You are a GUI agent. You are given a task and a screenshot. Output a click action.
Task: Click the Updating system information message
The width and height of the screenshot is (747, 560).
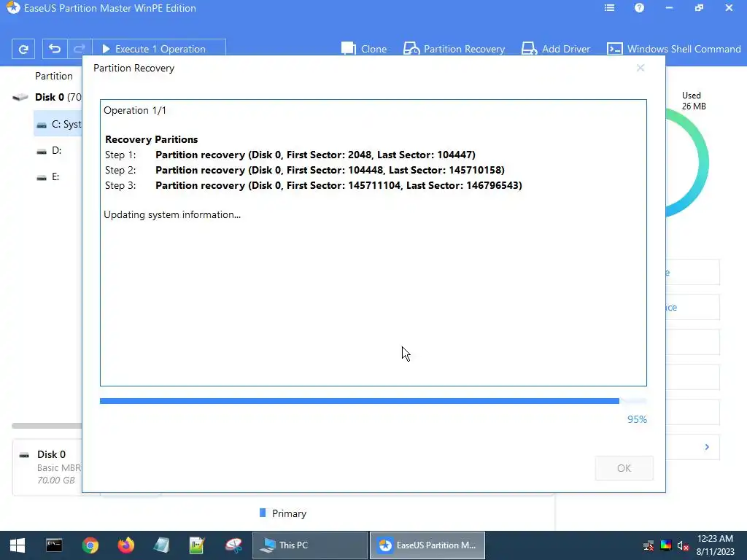pyautogui.click(x=172, y=215)
